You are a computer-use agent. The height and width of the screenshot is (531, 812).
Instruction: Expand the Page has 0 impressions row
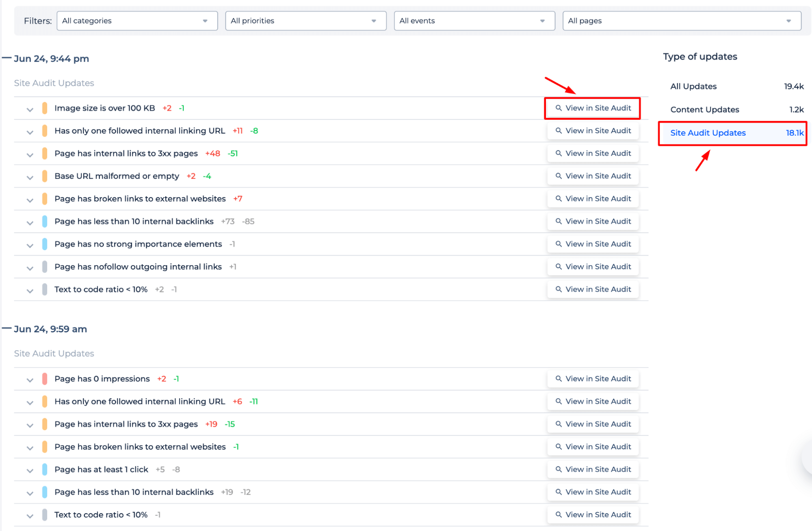point(30,380)
